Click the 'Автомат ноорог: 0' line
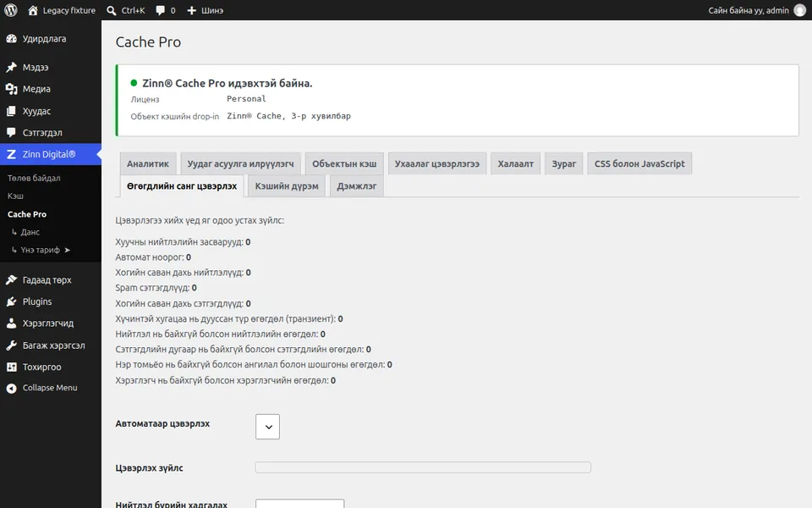812x508 pixels. click(x=153, y=257)
